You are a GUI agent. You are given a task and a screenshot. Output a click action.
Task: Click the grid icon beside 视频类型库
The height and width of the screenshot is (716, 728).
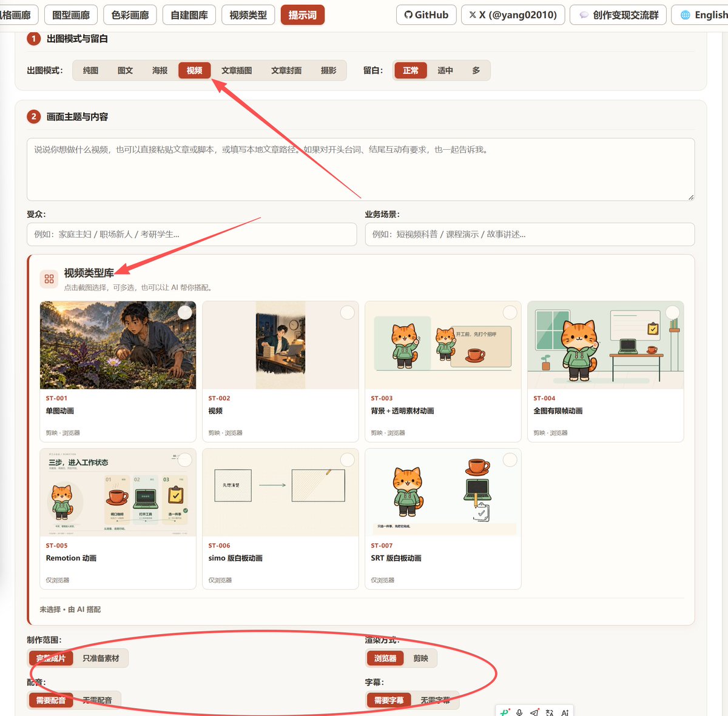[x=49, y=279]
